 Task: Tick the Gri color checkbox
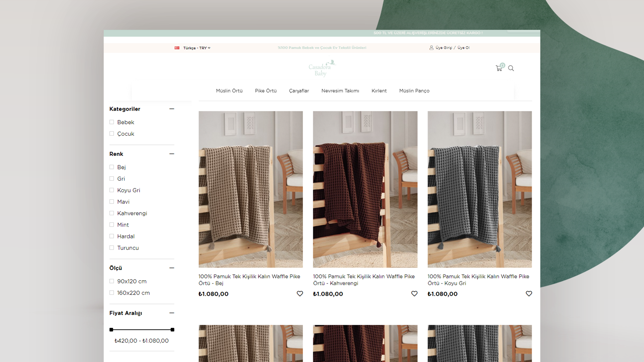(x=112, y=179)
